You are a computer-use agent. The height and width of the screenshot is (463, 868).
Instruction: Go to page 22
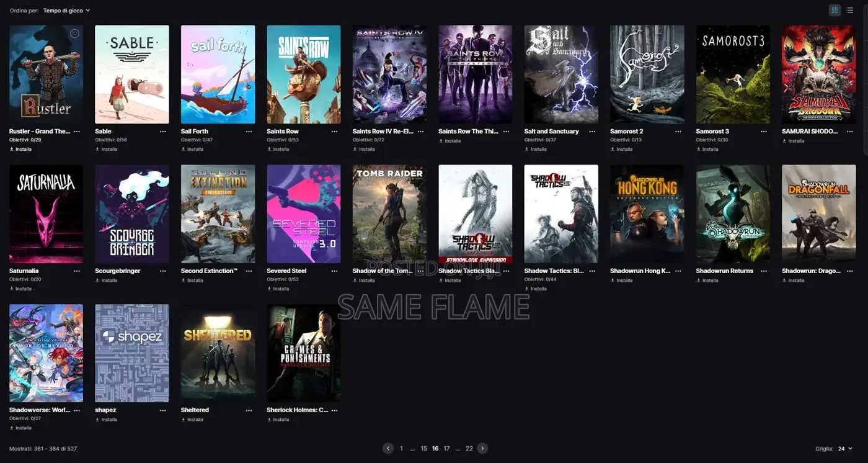pyautogui.click(x=469, y=448)
